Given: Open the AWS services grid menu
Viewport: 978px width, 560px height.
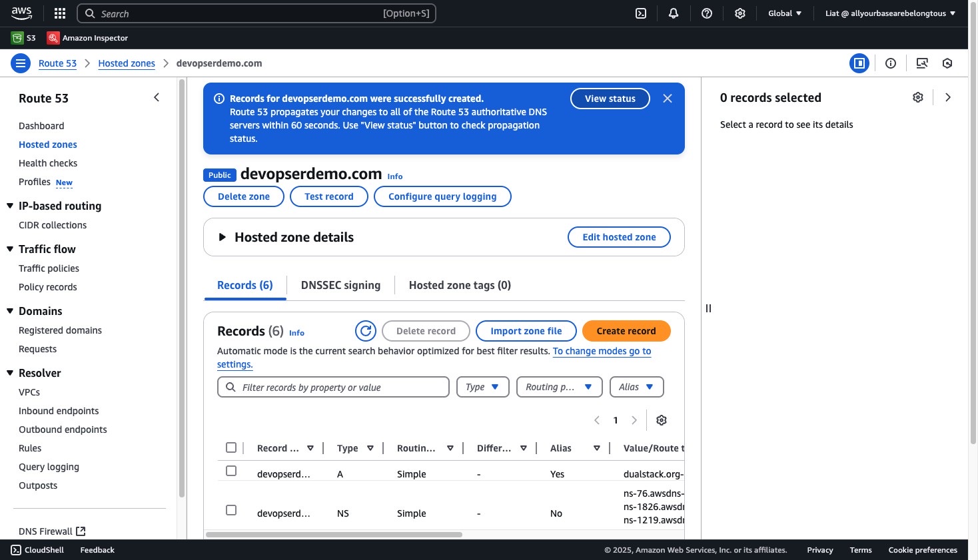Looking at the screenshot, I should point(60,13).
